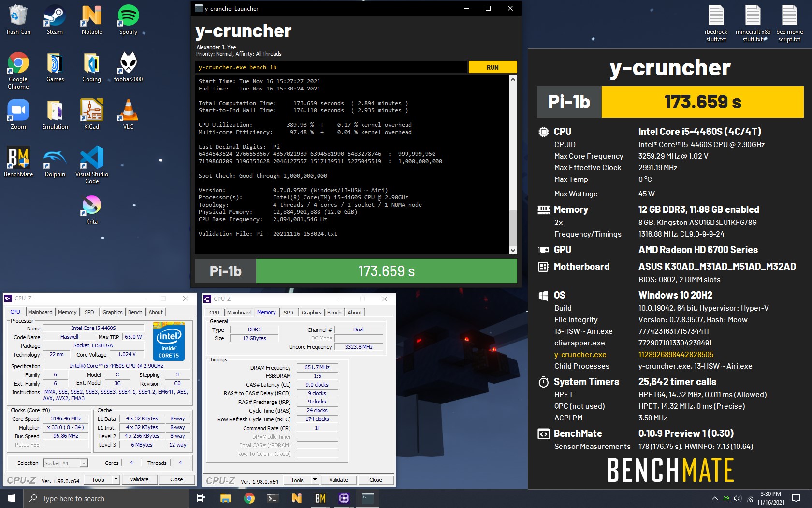
Task: Open the Games folder icon
Action: (x=55, y=67)
